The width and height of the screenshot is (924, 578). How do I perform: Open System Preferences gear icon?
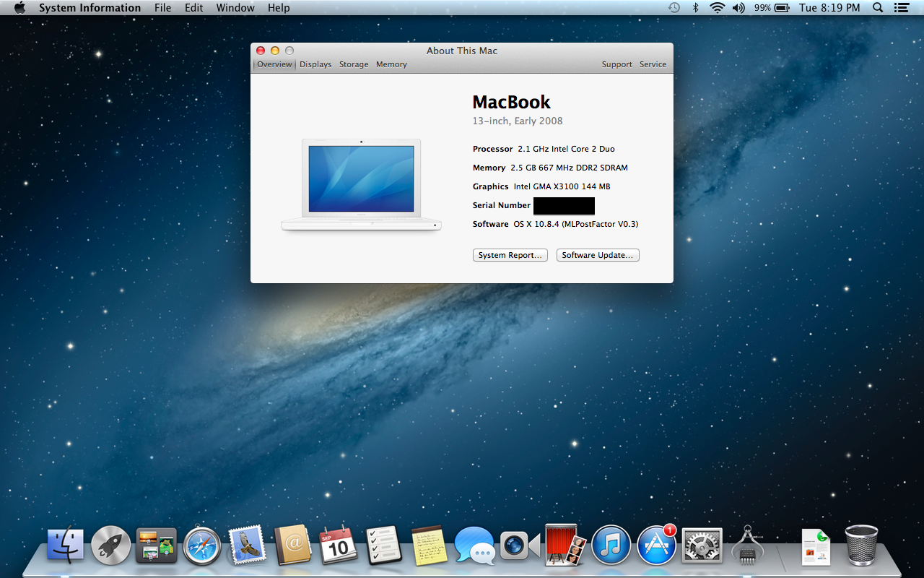(702, 545)
